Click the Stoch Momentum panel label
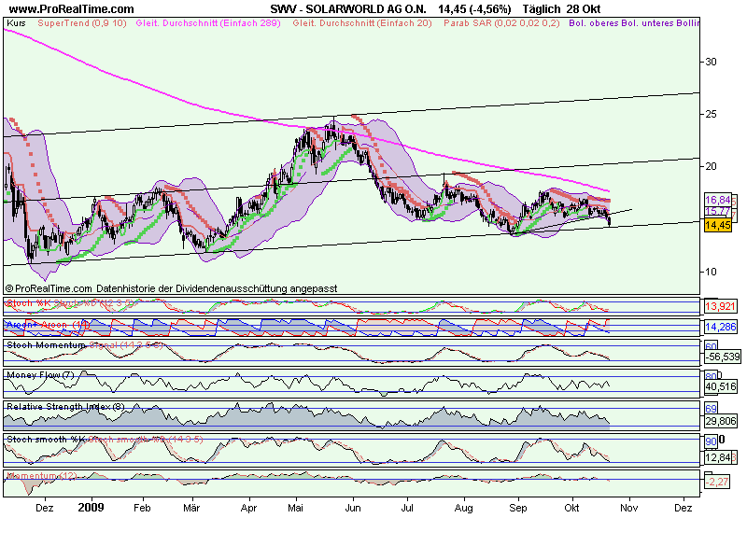Image resolution: width=747 pixels, height=560 pixels. 46,344
